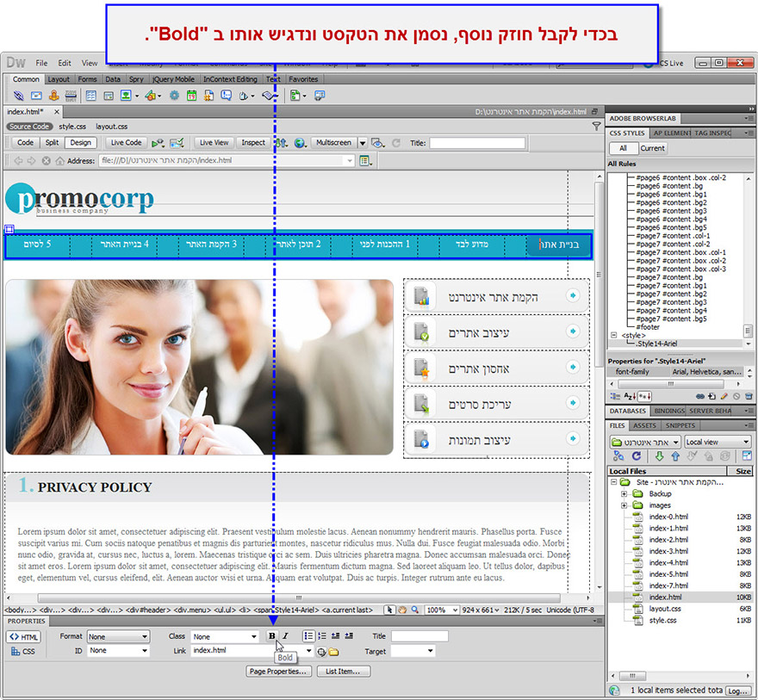Open the Local view dropdown
758x700 pixels.
click(x=717, y=442)
